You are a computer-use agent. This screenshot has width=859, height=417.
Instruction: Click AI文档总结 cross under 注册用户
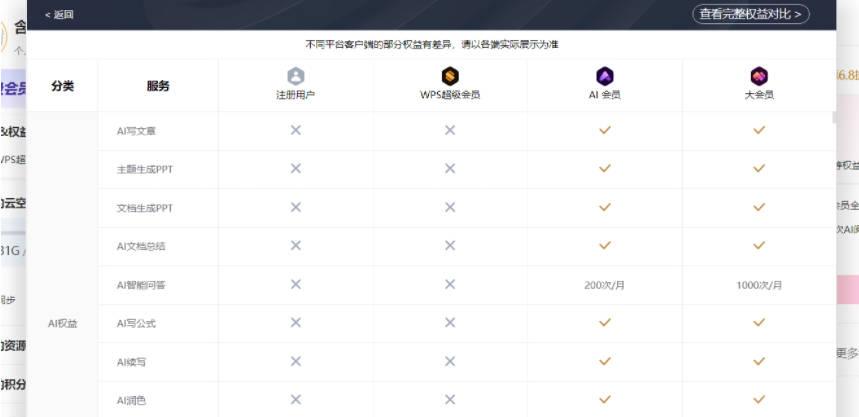coord(295,245)
